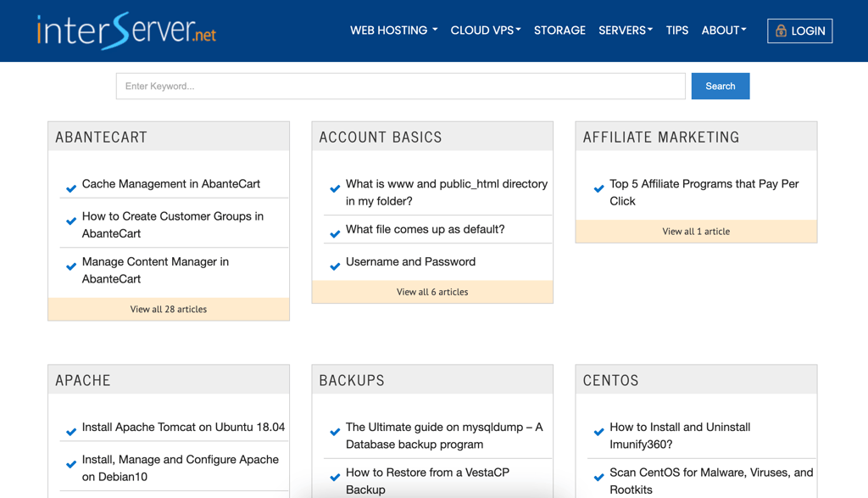Viewport: 868px width, 498px height.
Task: Open How to Create Customer Groups article
Action: pos(173,225)
